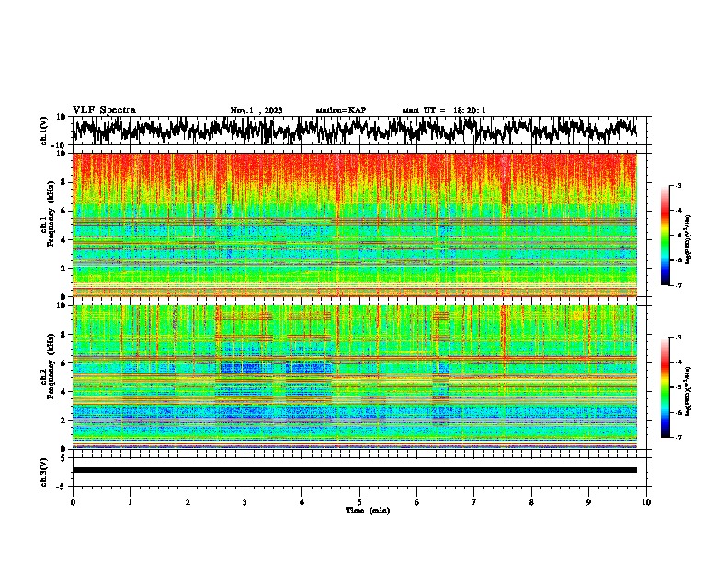Click the "station=KAP" label
The width and height of the screenshot is (728, 563).
click(341, 110)
